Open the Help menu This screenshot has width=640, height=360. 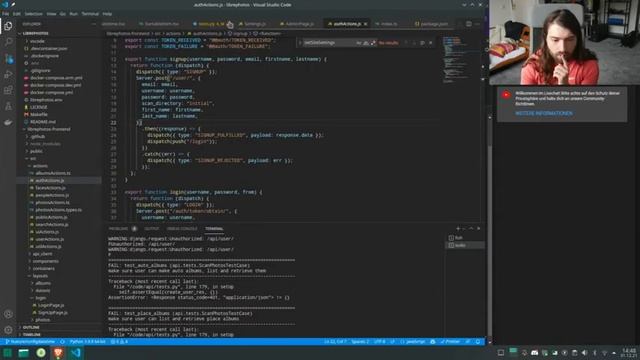[107, 14]
